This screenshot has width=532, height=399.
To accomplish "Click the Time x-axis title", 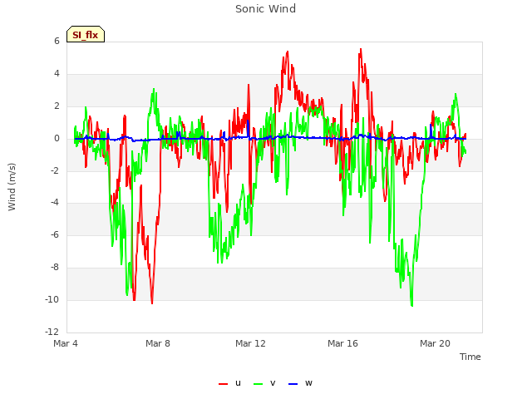I will (x=470, y=357).
